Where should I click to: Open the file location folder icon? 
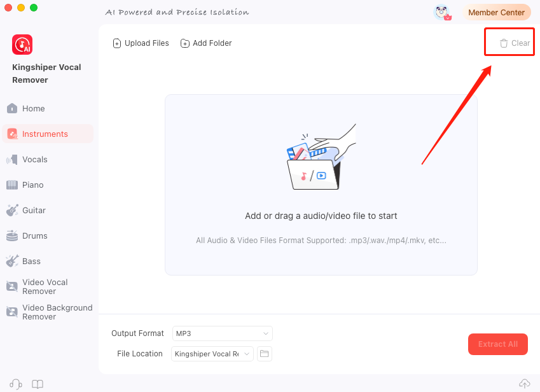[x=264, y=354]
